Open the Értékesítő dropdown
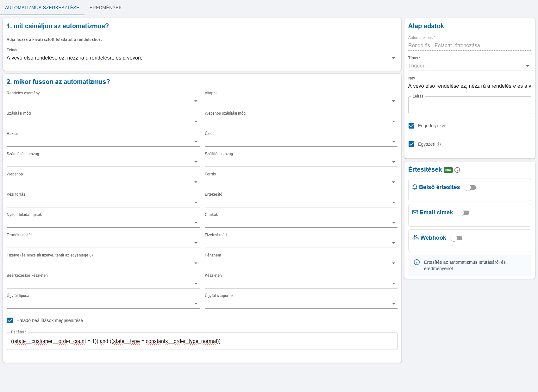Screen dimensions: 538x392 [301, 202]
